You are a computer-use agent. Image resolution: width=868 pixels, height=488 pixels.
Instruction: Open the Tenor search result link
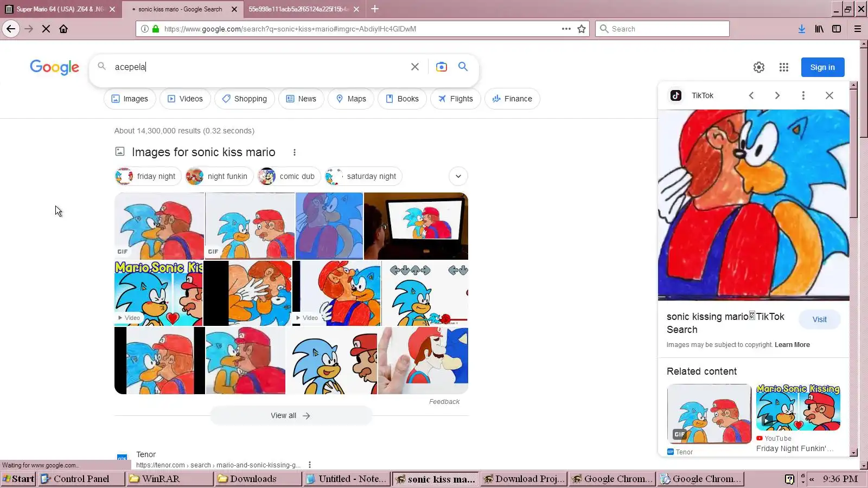click(x=146, y=454)
